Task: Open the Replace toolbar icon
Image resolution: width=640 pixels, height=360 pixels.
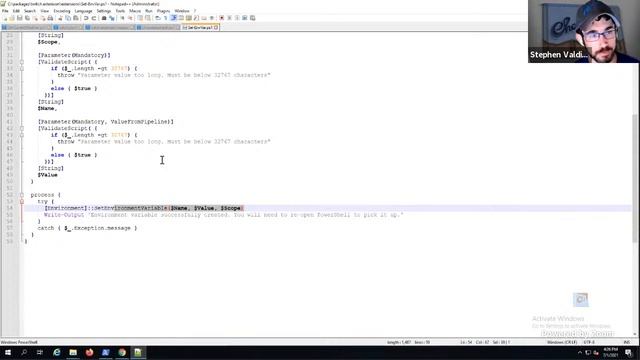Action: (x=112, y=18)
